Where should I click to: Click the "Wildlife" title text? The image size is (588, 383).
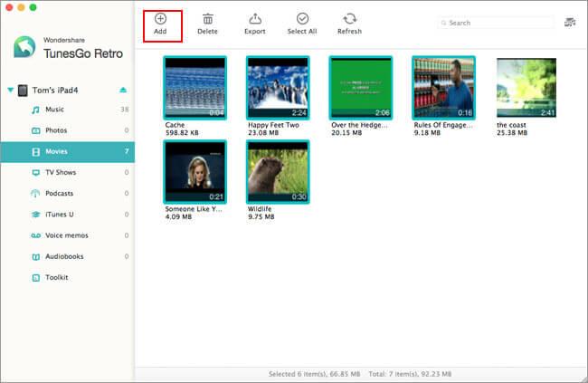260,209
